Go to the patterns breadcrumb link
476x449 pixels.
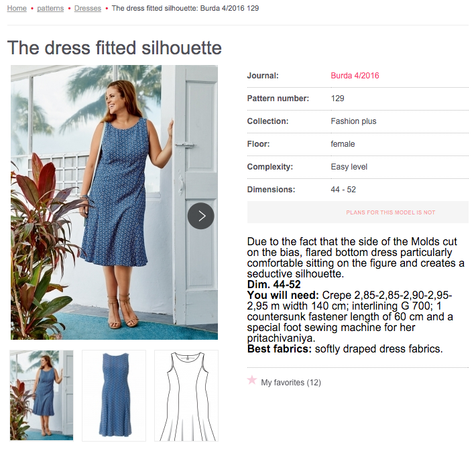pyautogui.click(x=50, y=8)
